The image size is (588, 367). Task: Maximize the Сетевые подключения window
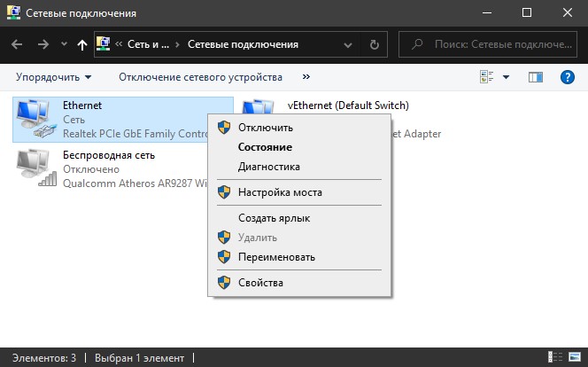tap(527, 12)
